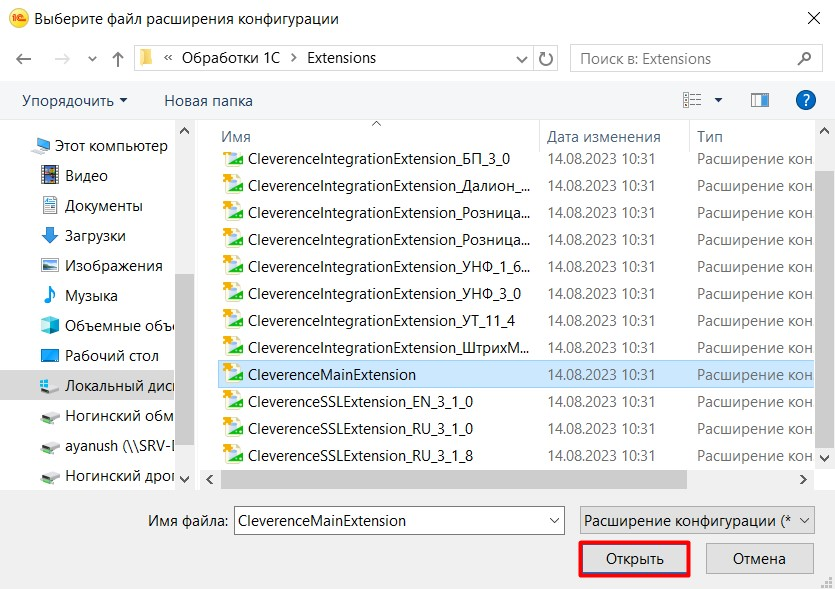The height and width of the screenshot is (589, 835).
Task: Click the Видео film strip icon
Action: [50, 175]
